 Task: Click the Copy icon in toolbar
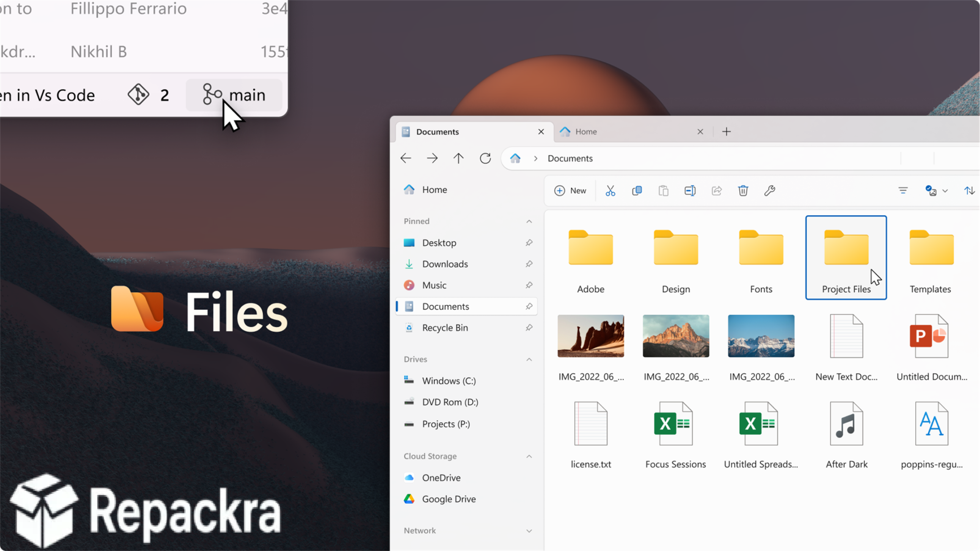[637, 191]
